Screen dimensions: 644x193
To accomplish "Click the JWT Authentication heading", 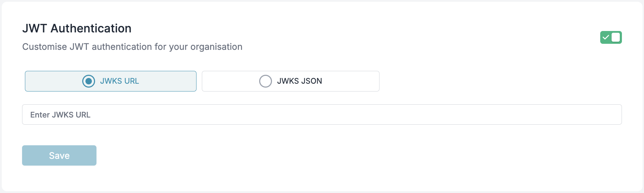I will (x=77, y=28).
